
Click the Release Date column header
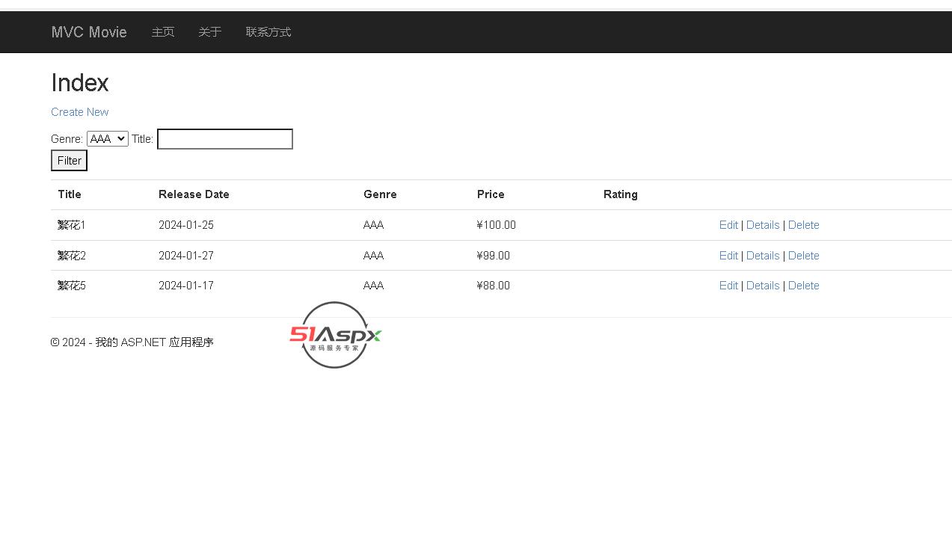pos(194,194)
